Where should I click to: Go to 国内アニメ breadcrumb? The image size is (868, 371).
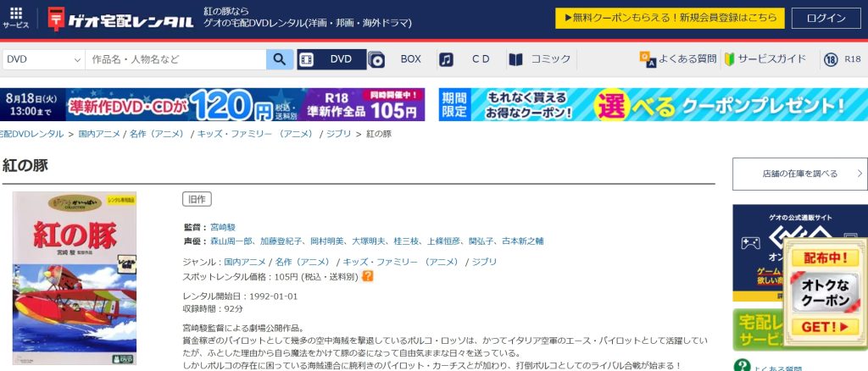(99, 134)
